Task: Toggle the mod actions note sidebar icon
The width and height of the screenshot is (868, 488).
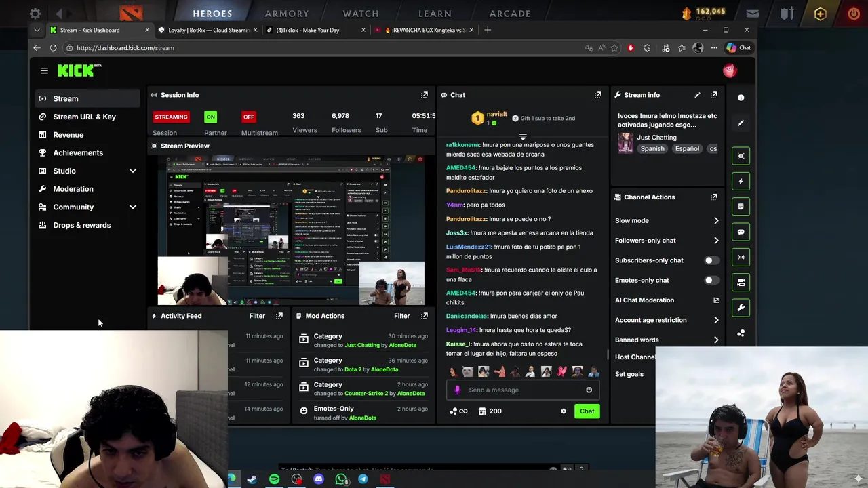Action: pos(741,207)
